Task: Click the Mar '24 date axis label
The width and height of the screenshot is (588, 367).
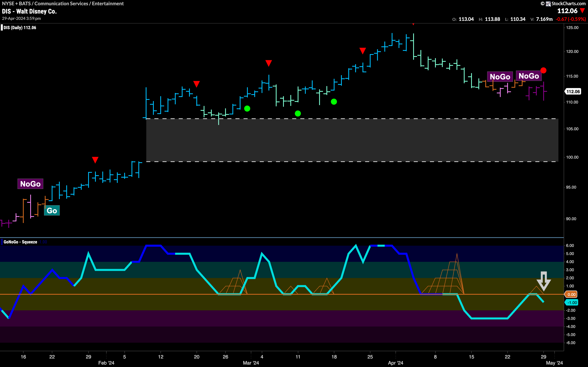Action: [251, 363]
